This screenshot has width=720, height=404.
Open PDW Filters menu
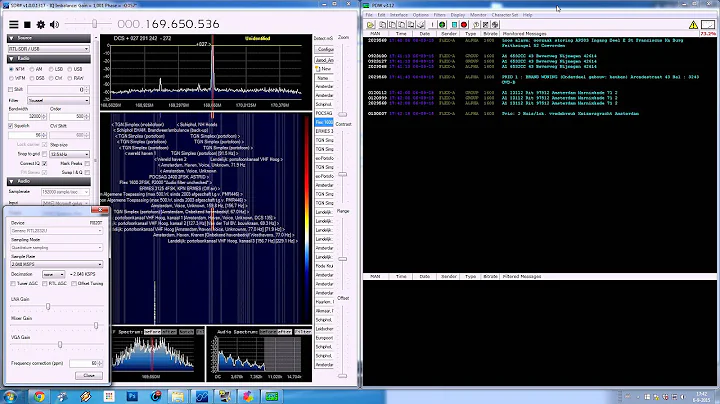(439, 15)
